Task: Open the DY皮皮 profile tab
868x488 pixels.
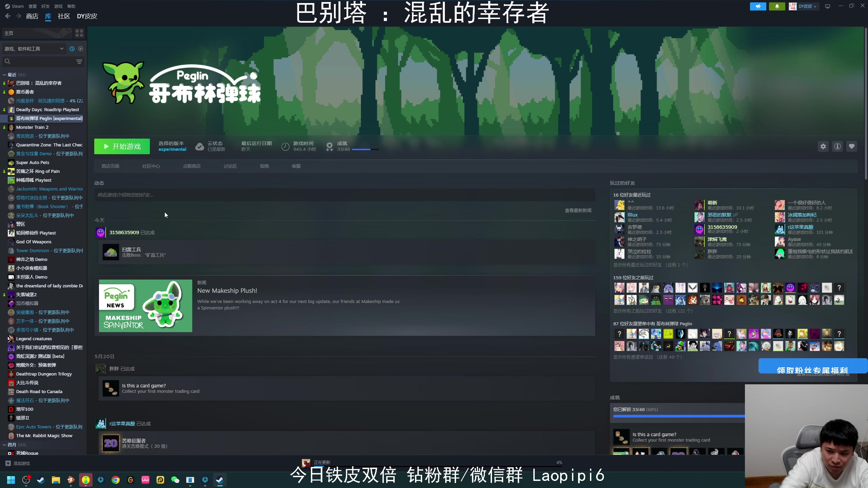Action: pos(87,16)
